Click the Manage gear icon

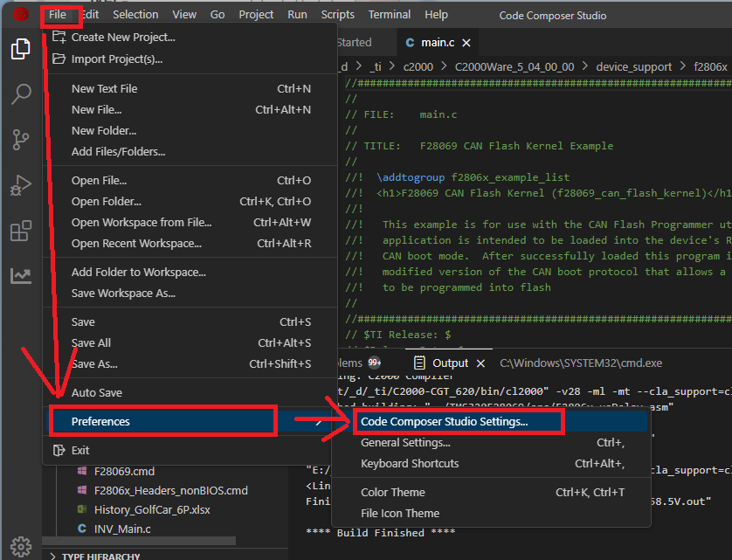coord(21,546)
